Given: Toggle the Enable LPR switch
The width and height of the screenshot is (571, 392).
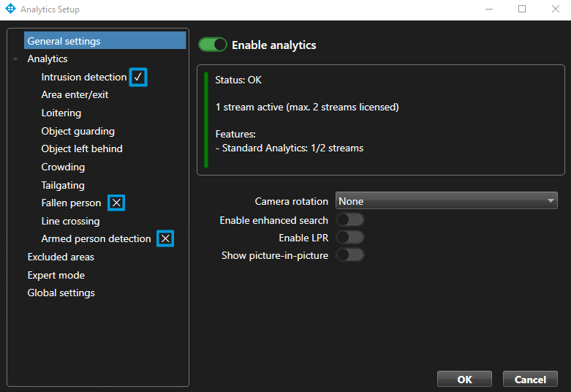Looking at the screenshot, I should click(349, 238).
